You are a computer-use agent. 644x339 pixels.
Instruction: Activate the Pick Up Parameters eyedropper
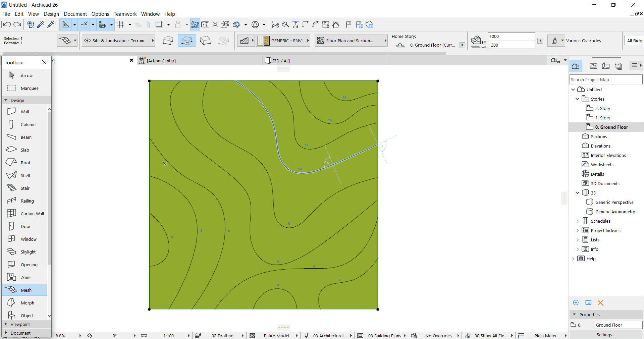[41, 24]
